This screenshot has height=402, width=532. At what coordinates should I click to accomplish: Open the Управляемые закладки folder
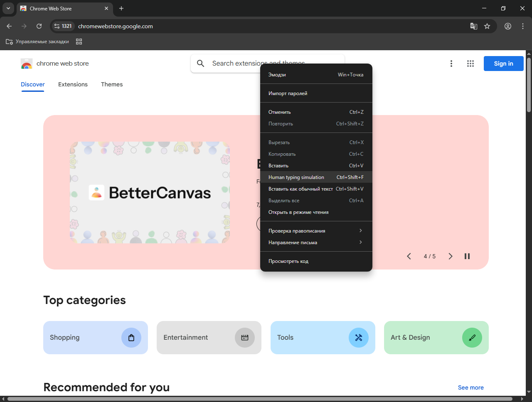[x=37, y=42]
